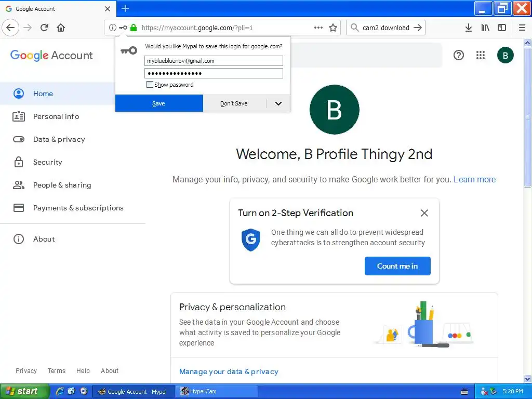Toggle the sidebar view icon
532x399 pixels.
coord(502,28)
